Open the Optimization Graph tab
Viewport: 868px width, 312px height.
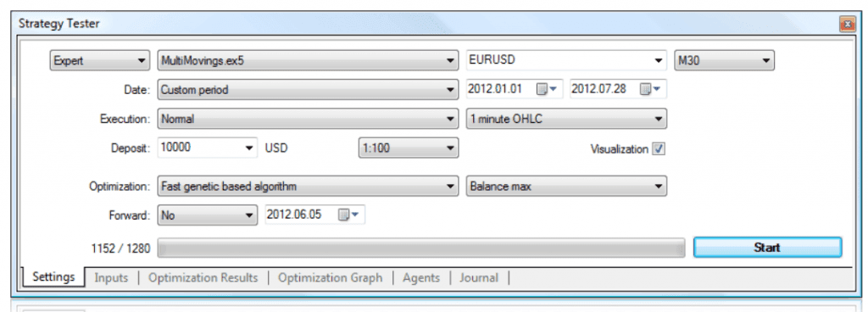coord(330,278)
